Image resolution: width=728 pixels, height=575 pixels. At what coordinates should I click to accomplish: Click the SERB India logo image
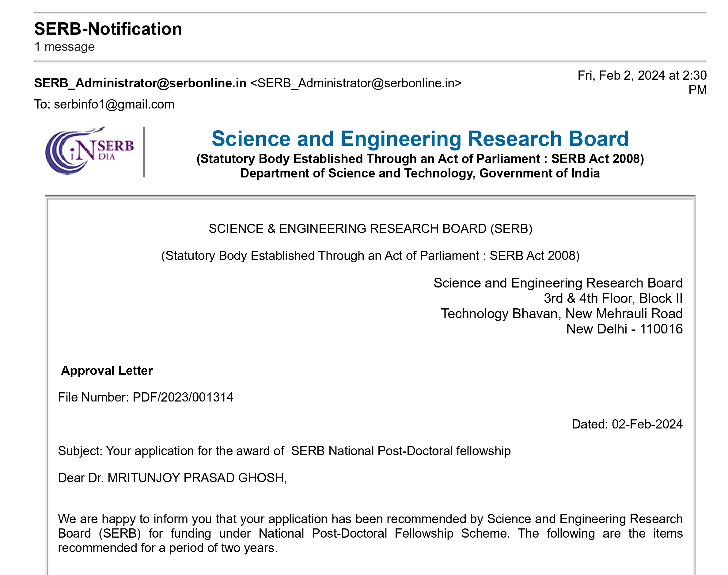tap(89, 151)
